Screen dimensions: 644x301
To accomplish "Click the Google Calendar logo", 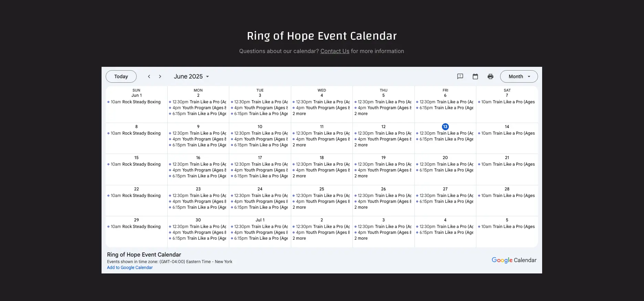I will (514, 260).
